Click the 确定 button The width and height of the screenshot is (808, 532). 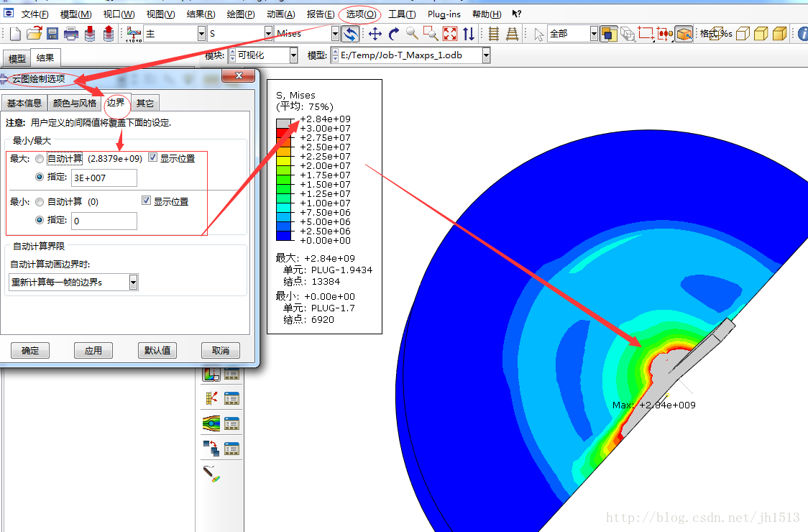coord(30,351)
